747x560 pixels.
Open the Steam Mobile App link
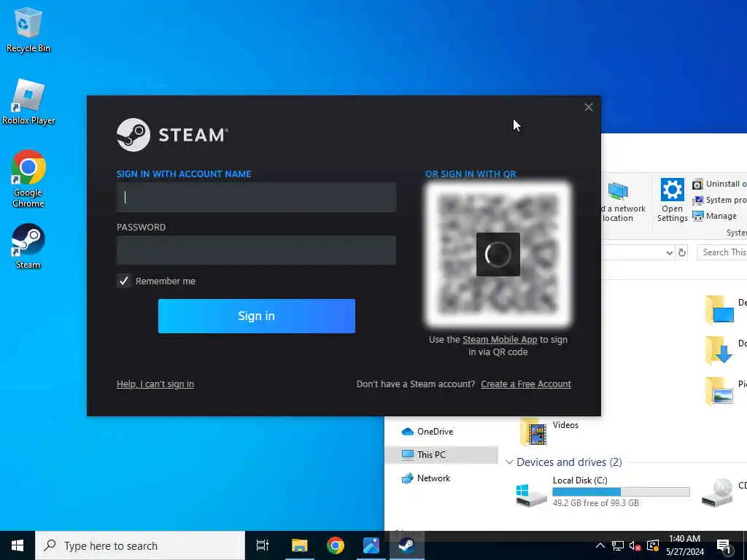(x=500, y=340)
